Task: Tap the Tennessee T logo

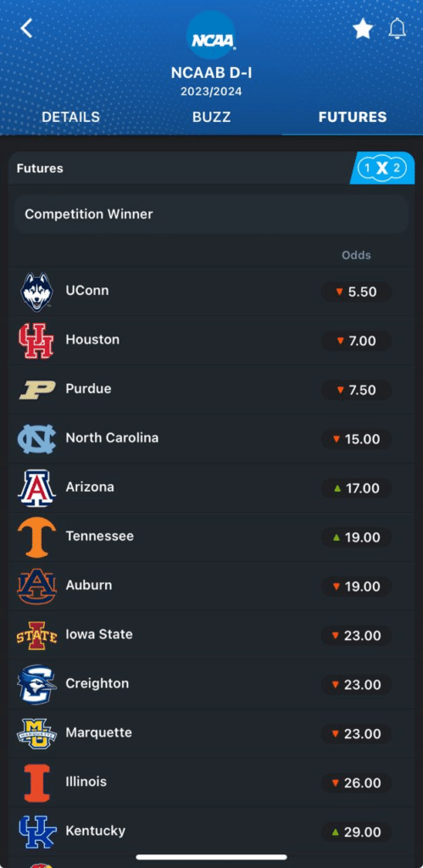Action: click(x=36, y=537)
